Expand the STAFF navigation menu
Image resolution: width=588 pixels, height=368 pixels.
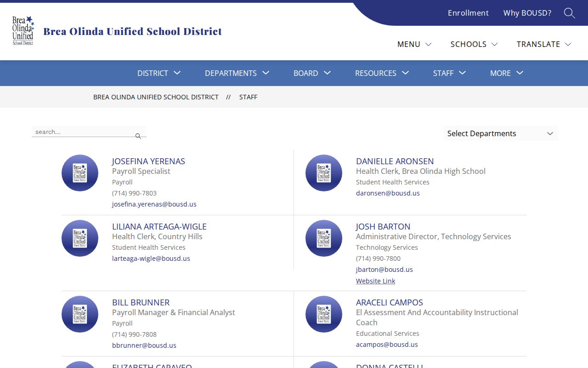(450, 73)
